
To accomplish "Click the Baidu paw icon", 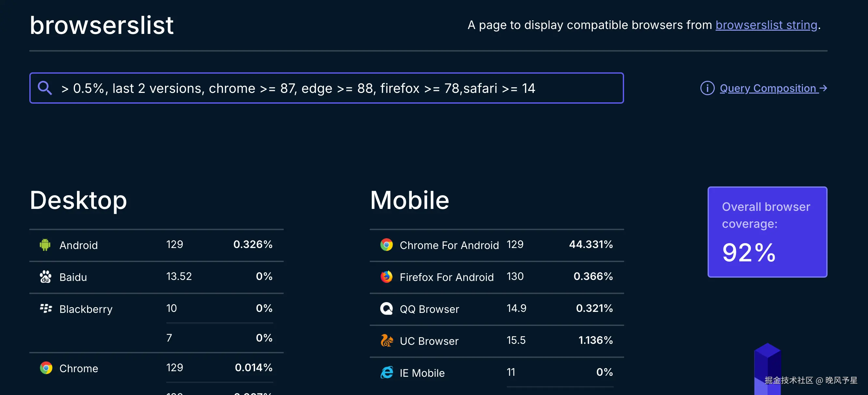I will click(x=46, y=277).
